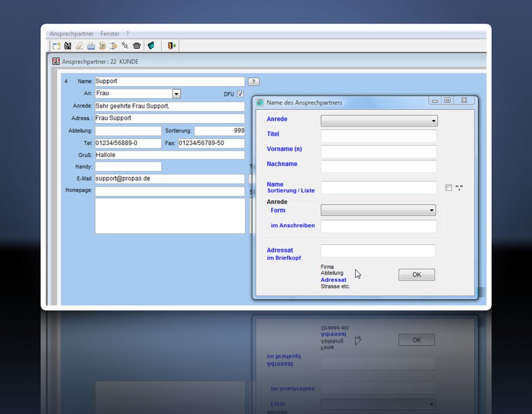Toggle the checkbox beside Sortierung / Liste field

(x=449, y=187)
